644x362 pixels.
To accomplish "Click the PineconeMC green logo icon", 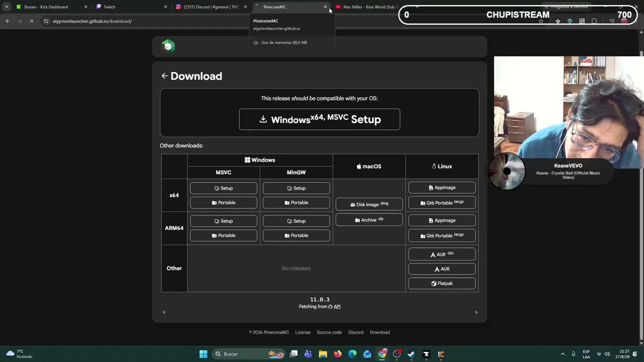I will (168, 46).
